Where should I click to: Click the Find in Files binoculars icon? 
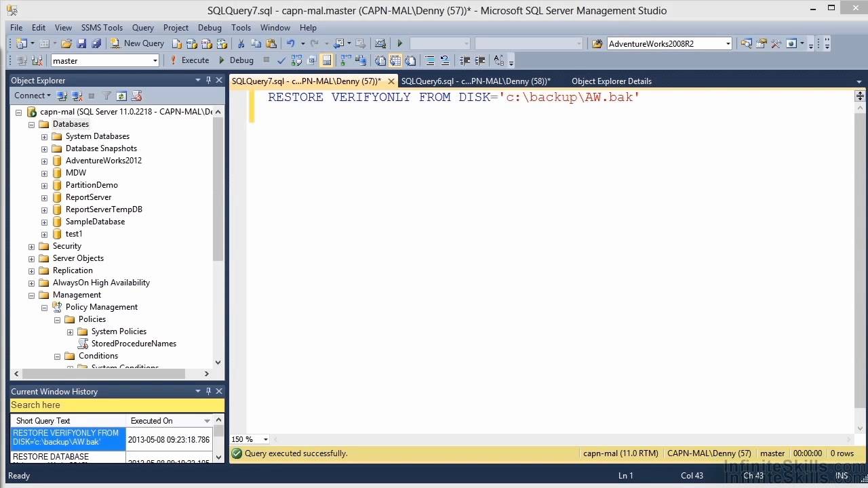click(597, 43)
